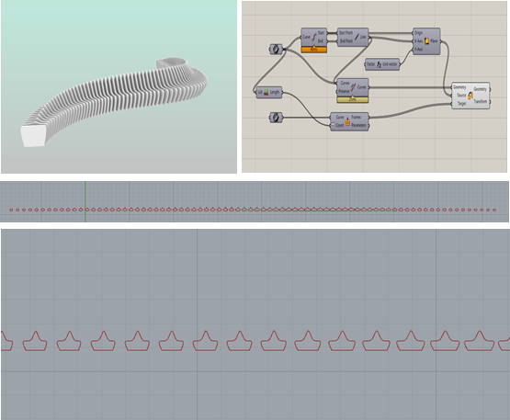The image size is (510, 420).
Task: Click the 'Length' output label
Action: point(275,93)
